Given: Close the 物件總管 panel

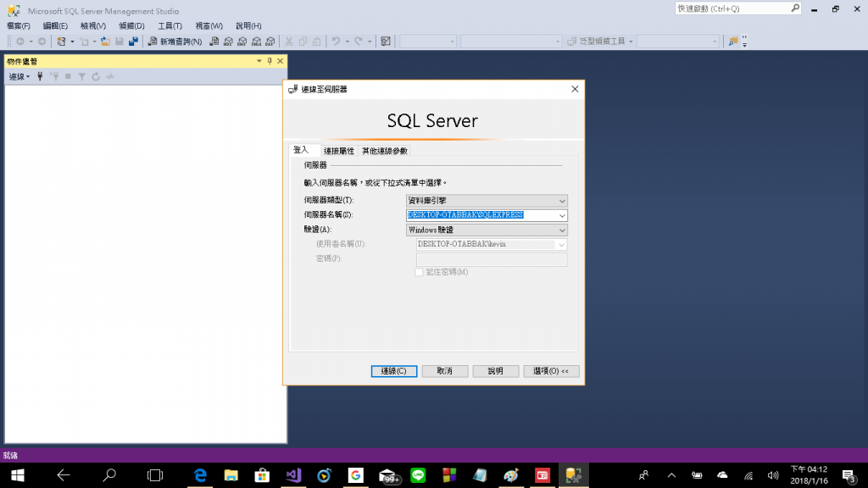Looking at the screenshot, I should coord(280,61).
